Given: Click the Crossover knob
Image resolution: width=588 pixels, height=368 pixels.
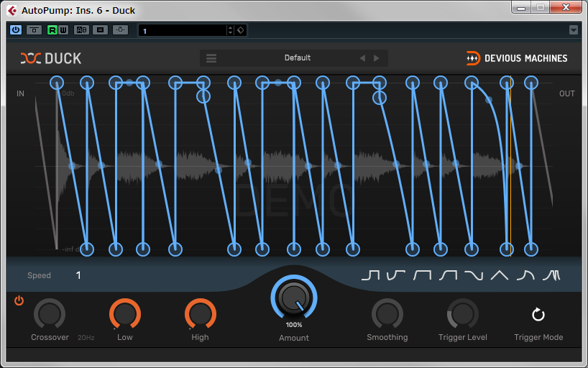Looking at the screenshot, I should click(x=50, y=314).
